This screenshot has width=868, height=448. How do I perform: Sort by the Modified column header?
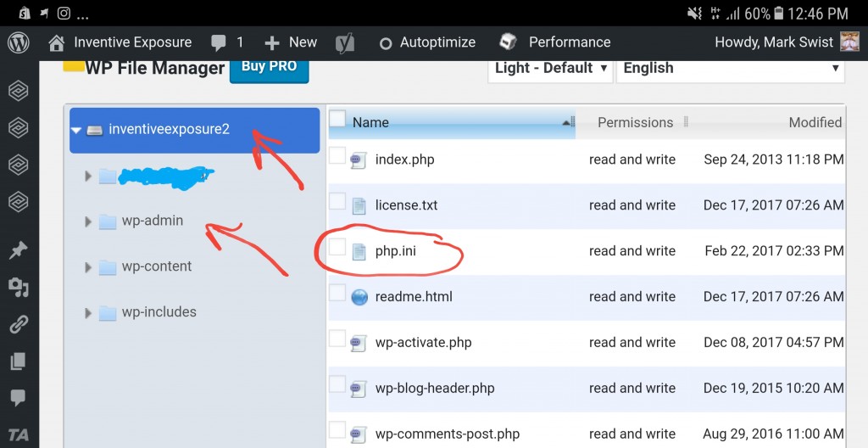click(x=815, y=122)
